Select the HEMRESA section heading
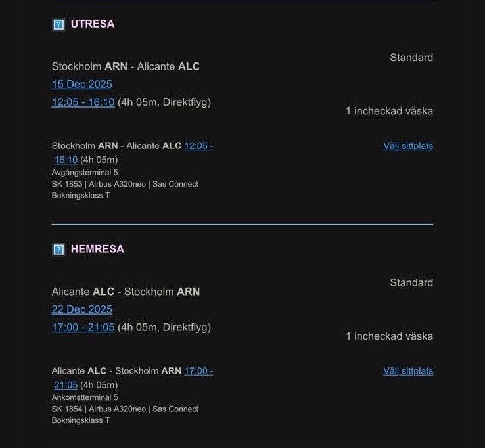 [x=97, y=250]
